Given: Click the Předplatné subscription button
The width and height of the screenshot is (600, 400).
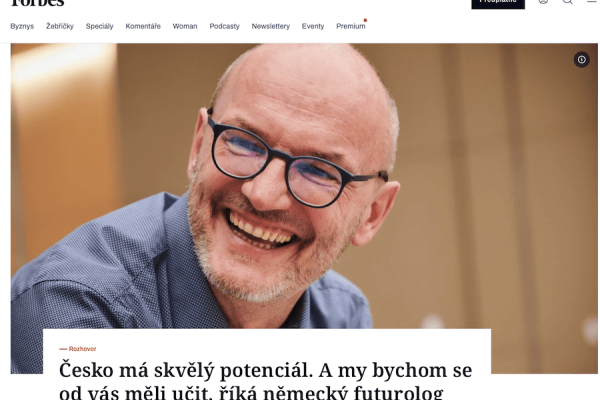Looking at the screenshot, I should coord(498,3).
